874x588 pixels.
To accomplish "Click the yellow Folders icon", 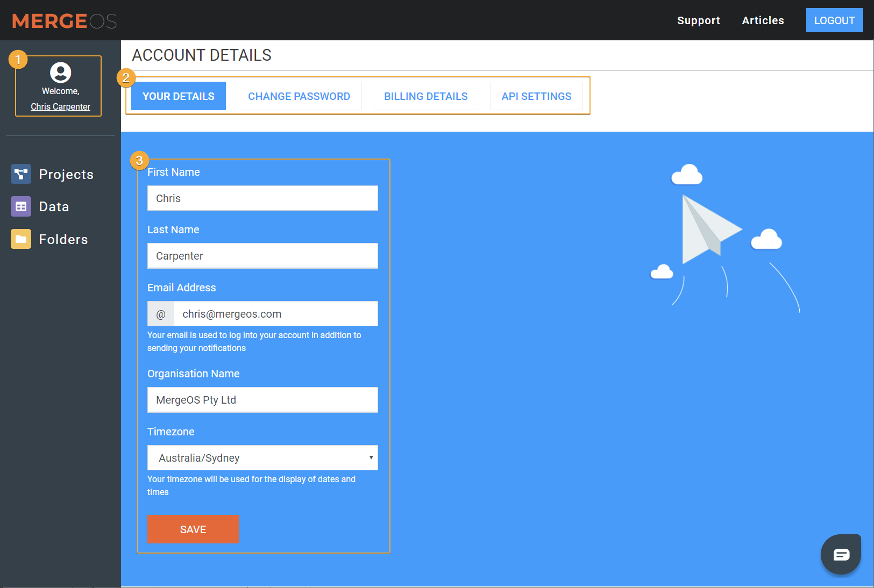I will [21, 239].
